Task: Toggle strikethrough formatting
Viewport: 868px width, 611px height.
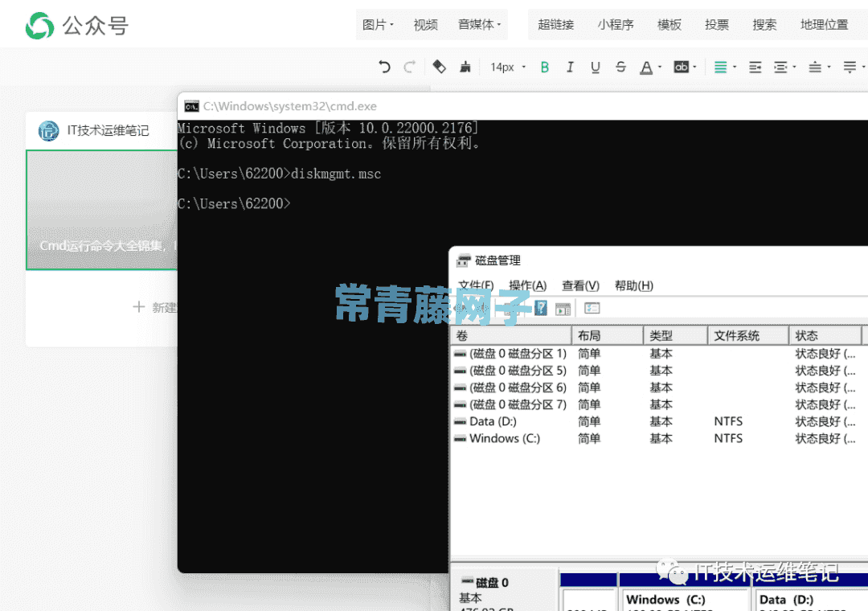Action: pos(620,67)
